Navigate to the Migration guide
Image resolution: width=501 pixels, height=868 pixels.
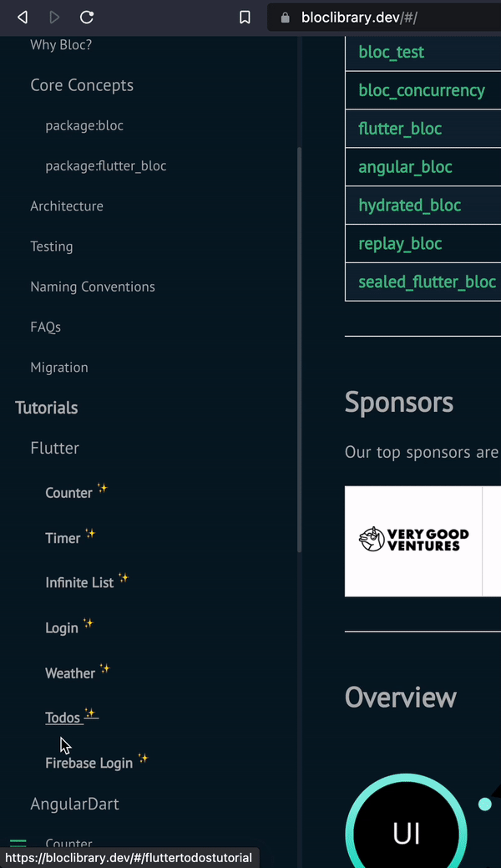pos(58,367)
